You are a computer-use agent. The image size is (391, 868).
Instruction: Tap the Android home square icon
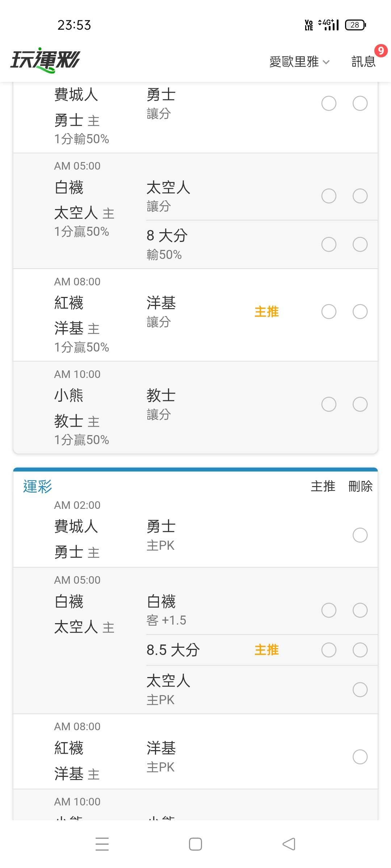[x=195, y=844]
